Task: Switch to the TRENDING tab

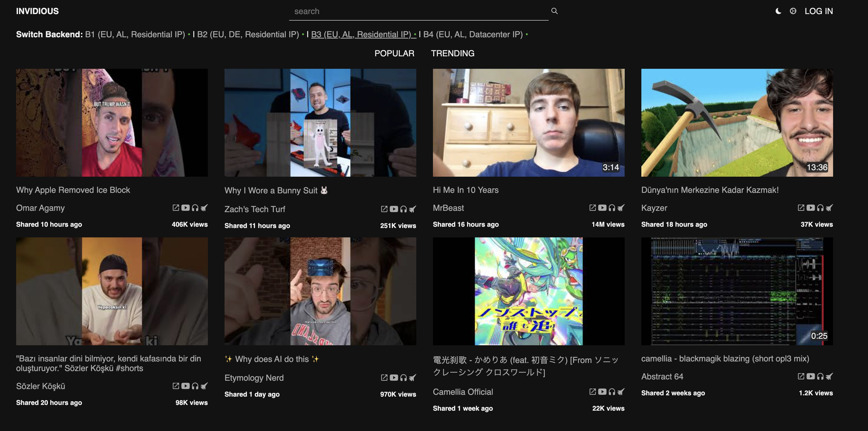Action: 452,53
